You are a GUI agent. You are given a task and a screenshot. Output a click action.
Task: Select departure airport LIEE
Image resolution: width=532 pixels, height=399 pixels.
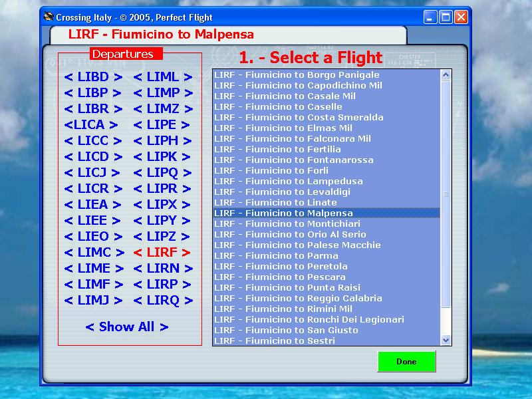pos(92,220)
